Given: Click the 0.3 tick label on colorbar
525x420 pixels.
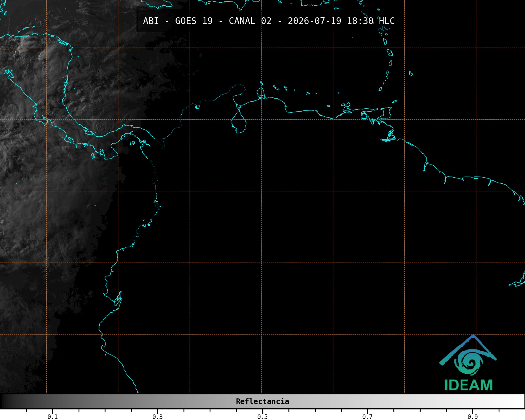Looking at the screenshot, I should [x=157, y=417].
